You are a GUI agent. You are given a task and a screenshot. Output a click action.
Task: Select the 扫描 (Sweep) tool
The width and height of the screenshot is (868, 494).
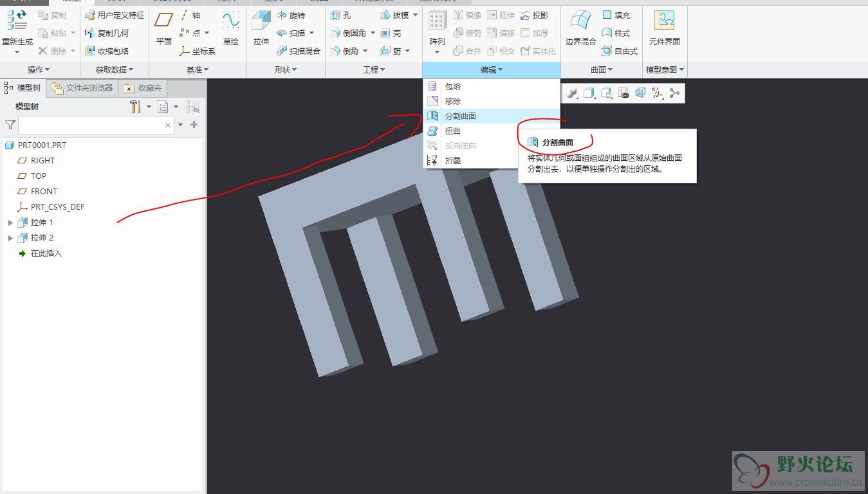[x=291, y=33]
